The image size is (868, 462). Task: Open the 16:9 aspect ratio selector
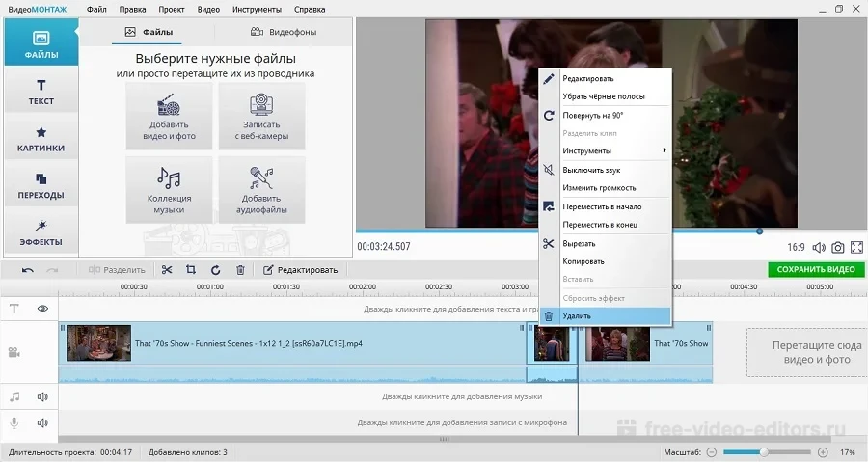click(796, 247)
